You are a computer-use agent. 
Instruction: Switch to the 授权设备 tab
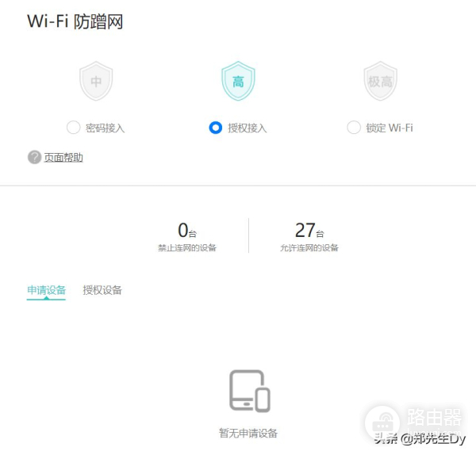pyautogui.click(x=102, y=290)
